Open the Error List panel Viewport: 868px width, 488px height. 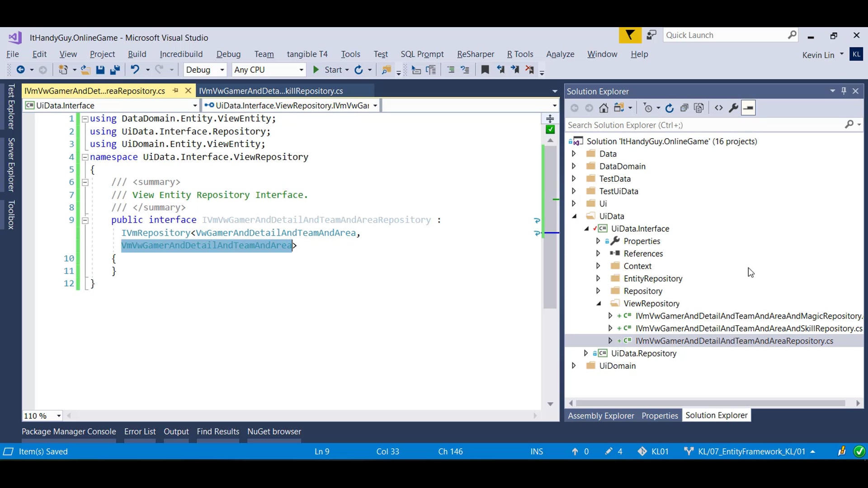(140, 432)
